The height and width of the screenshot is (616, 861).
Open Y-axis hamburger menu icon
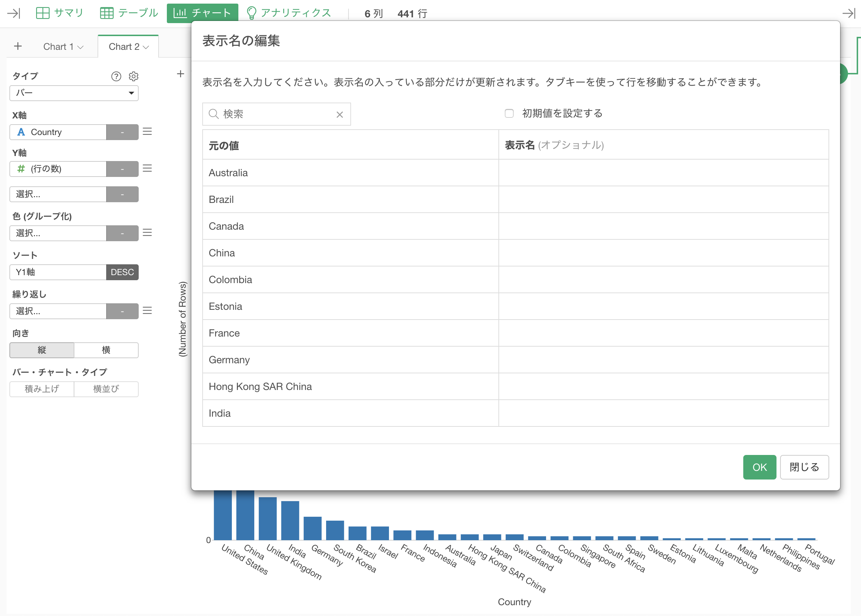147,168
